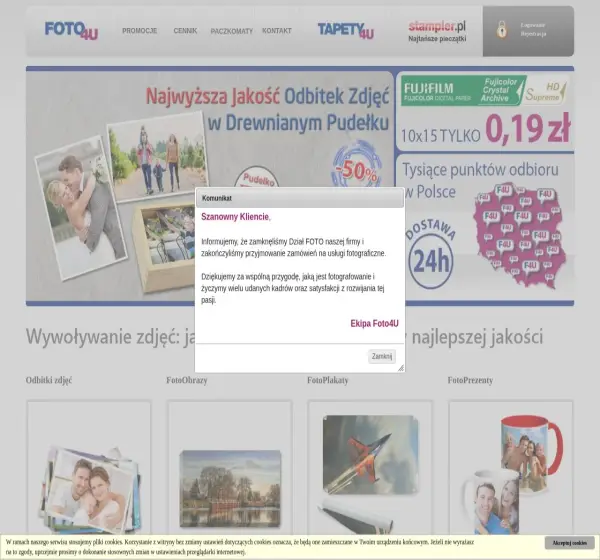This screenshot has width=600, height=560.
Task: Click the landscape canvas thumbnail
Action: [x=230, y=488]
